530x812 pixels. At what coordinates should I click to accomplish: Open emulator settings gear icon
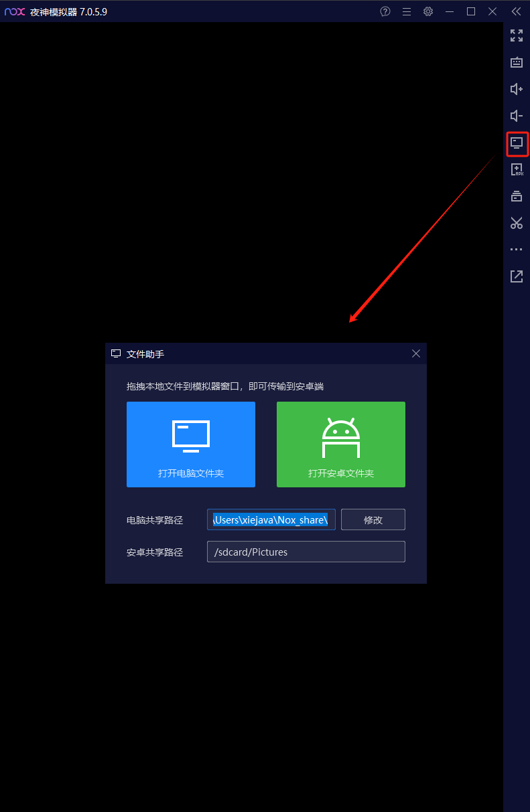coord(428,11)
